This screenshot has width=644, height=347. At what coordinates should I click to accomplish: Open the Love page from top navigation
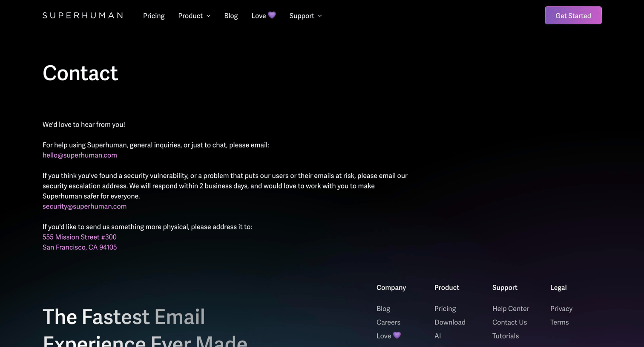pyautogui.click(x=264, y=16)
